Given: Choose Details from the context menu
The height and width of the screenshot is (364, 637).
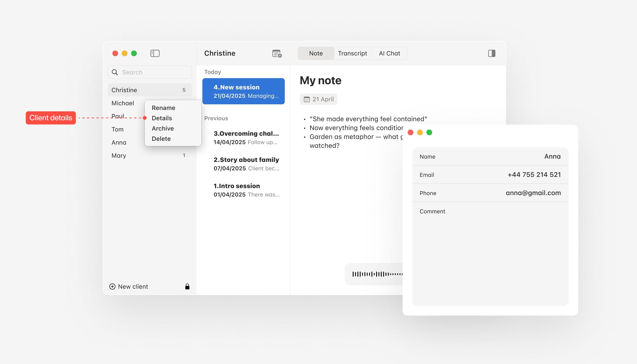Looking at the screenshot, I should pos(162,118).
